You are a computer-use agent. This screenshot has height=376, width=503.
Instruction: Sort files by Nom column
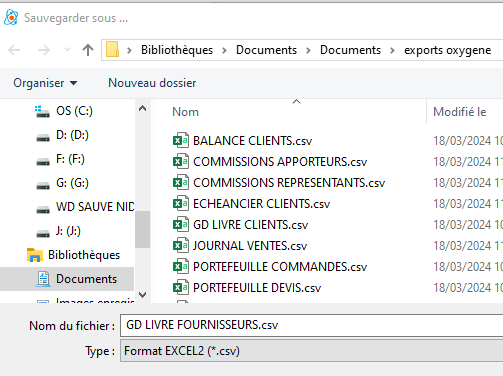185,112
